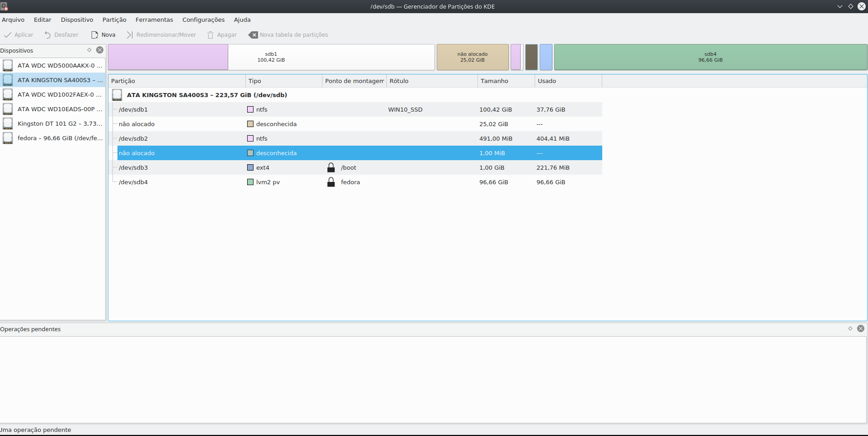Float the Dispositivos panel with diamond button
The width and height of the screenshot is (868, 436).
pyautogui.click(x=89, y=50)
